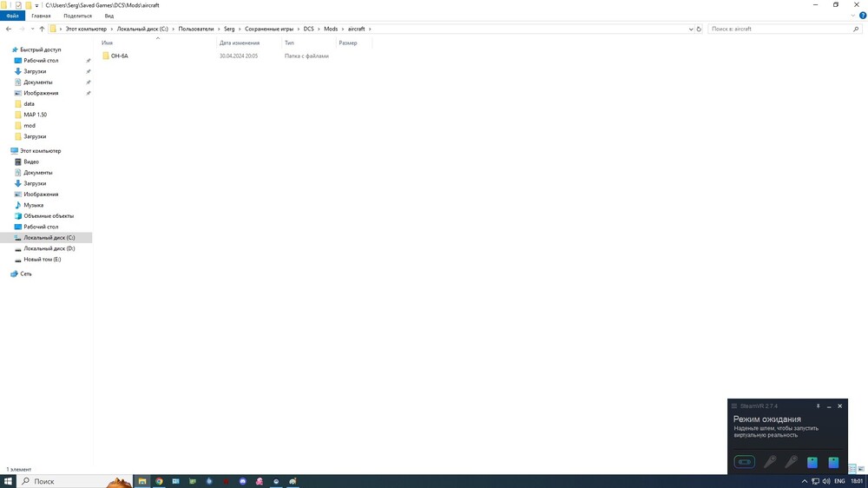Switch to the large icons view layout
The width and height of the screenshot is (868, 488).
click(x=861, y=469)
